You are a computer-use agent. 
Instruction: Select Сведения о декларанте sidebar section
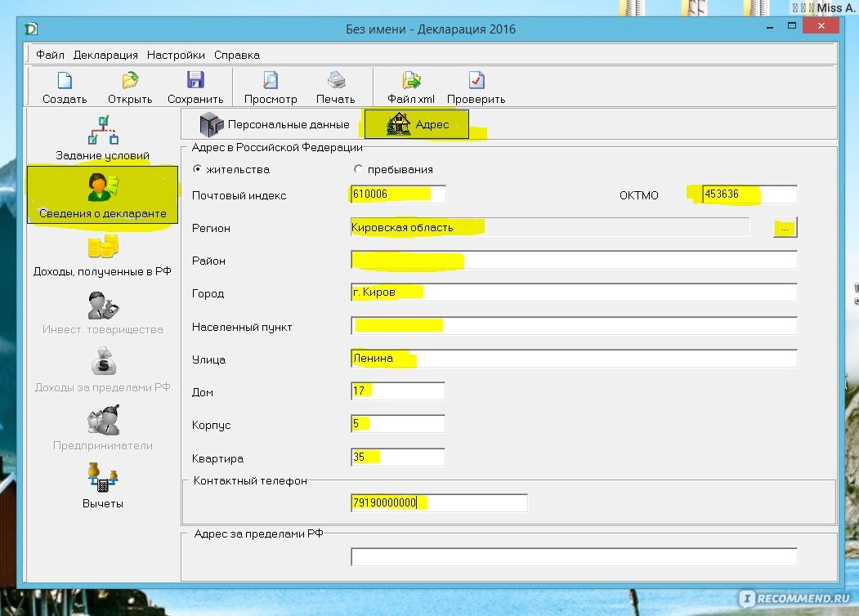pyautogui.click(x=102, y=195)
